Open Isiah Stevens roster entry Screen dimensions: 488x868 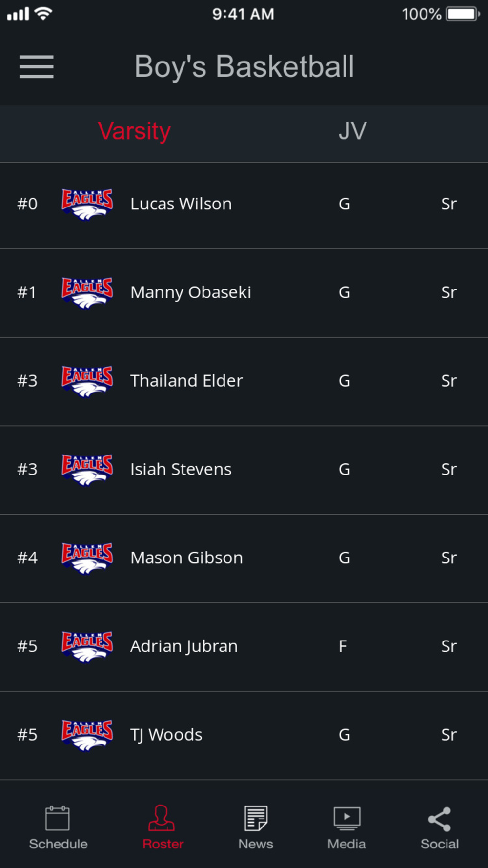(x=244, y=470)
